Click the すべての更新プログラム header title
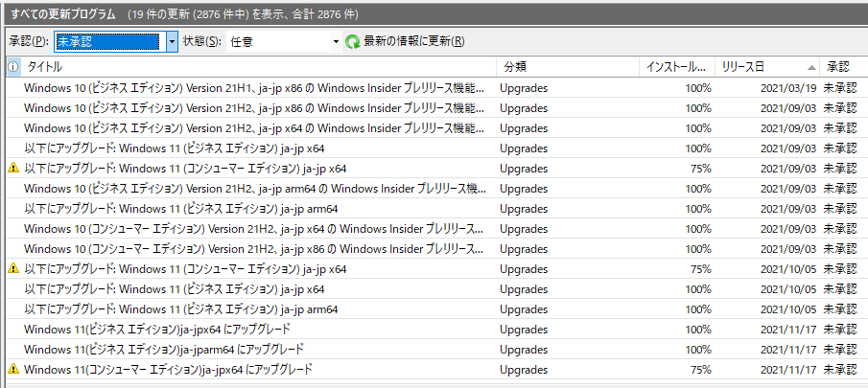The height and width of the screenshot is (388, 868). click(x=63, y=13)
